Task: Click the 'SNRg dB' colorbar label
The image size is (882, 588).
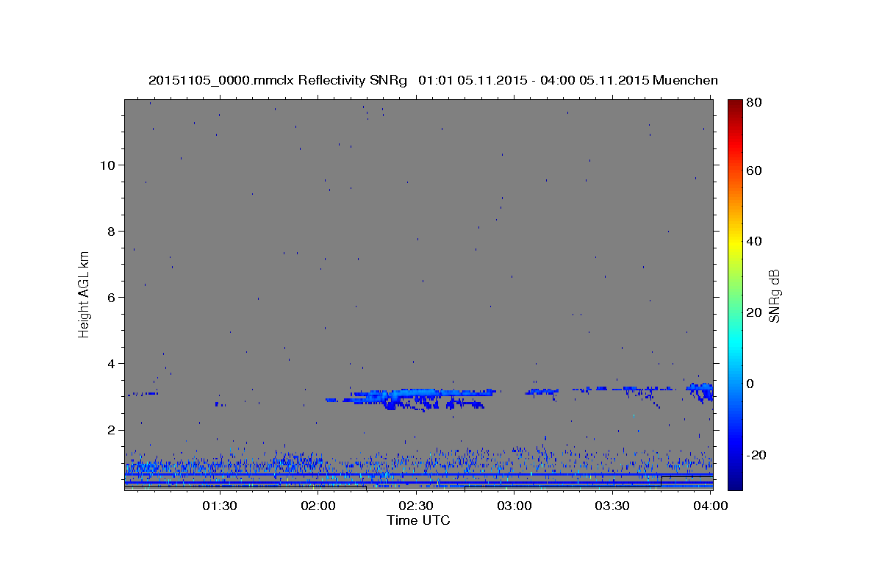Action: 774,296
